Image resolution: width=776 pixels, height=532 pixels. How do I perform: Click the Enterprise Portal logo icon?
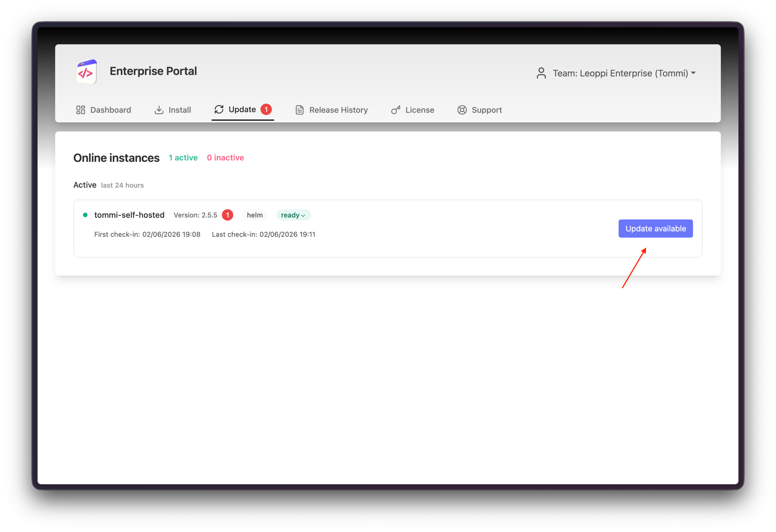(x=86, y=72)
